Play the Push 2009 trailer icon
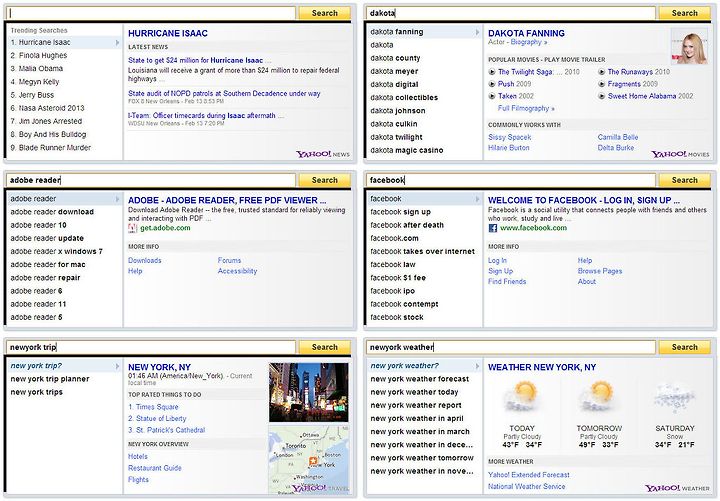The image size is (720, 501). 492,84
